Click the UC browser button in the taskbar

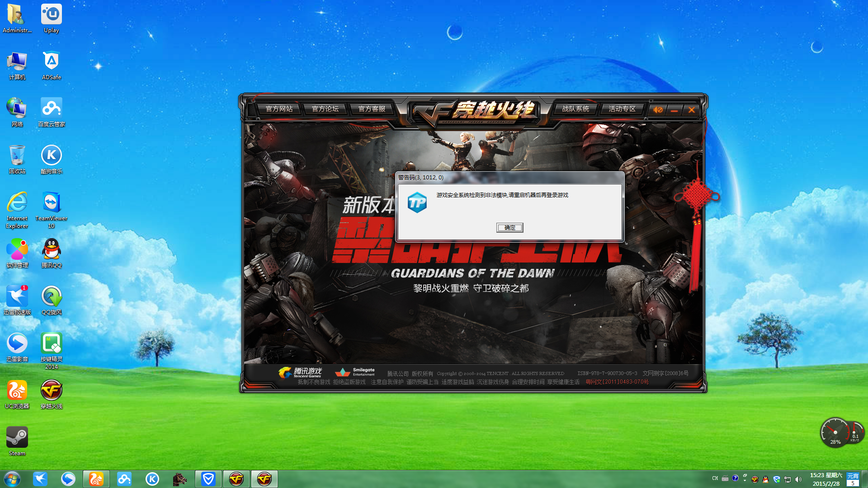96,479
